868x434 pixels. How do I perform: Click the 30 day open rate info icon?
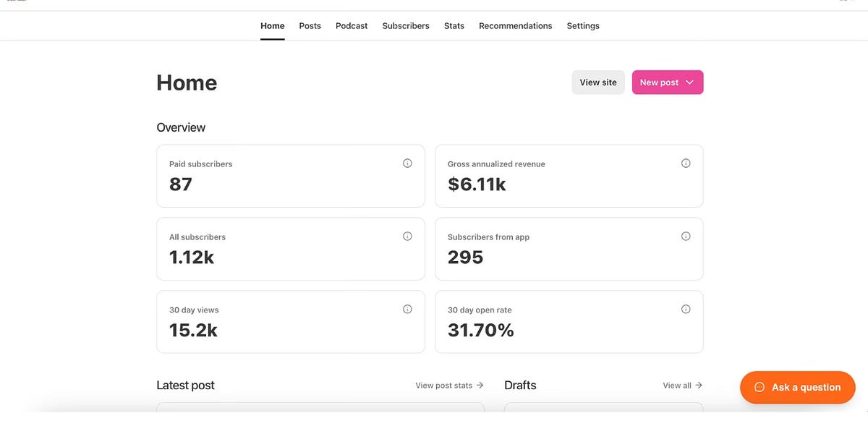tap(685, 308)
